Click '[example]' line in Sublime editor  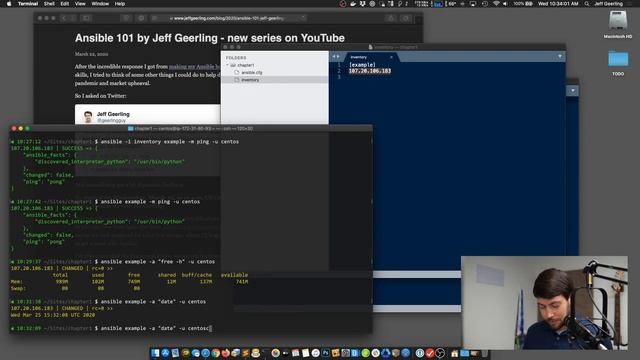[x=362, y=64]
